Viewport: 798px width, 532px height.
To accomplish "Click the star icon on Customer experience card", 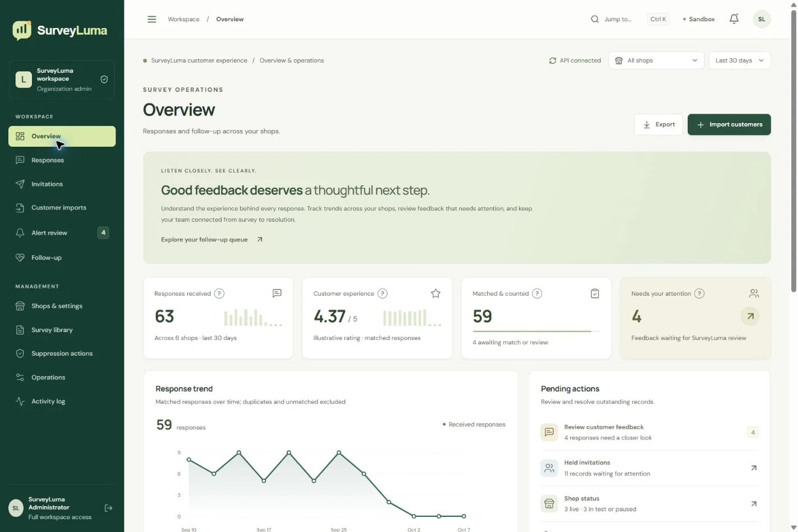I will [436, 293].
